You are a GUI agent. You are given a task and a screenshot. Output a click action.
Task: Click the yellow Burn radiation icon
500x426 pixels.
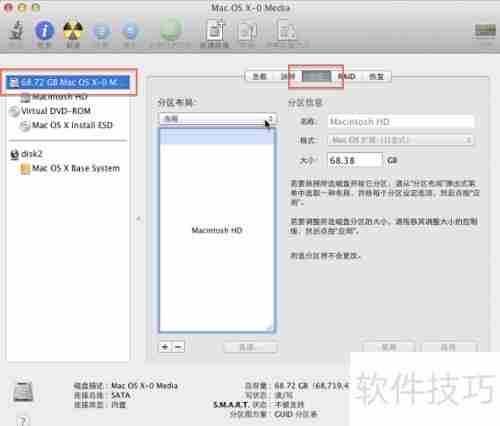pyautogui.click(x=73, y=30)
